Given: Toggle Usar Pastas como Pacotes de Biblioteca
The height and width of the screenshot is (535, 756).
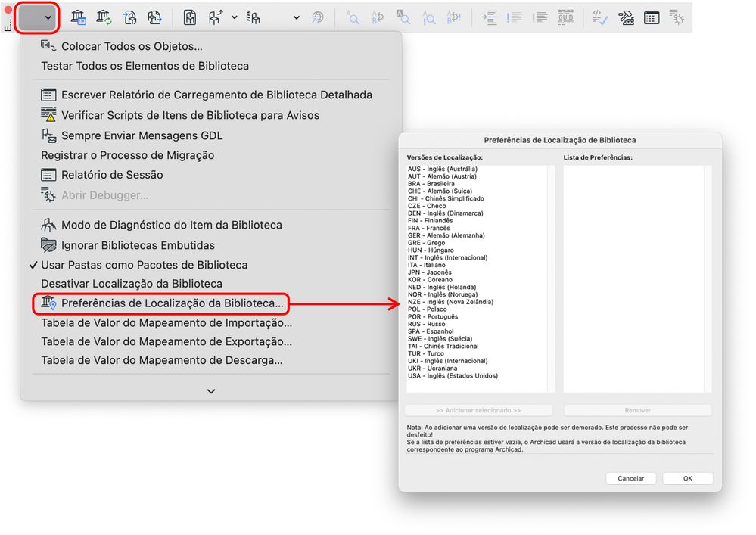Looking at the screenshot, I should click(138, 265).
